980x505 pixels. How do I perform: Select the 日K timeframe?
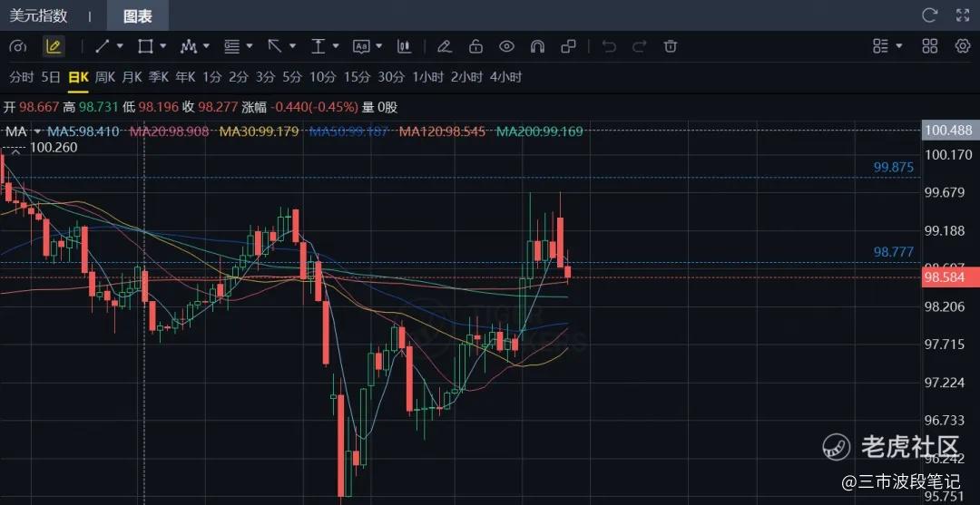78,77
